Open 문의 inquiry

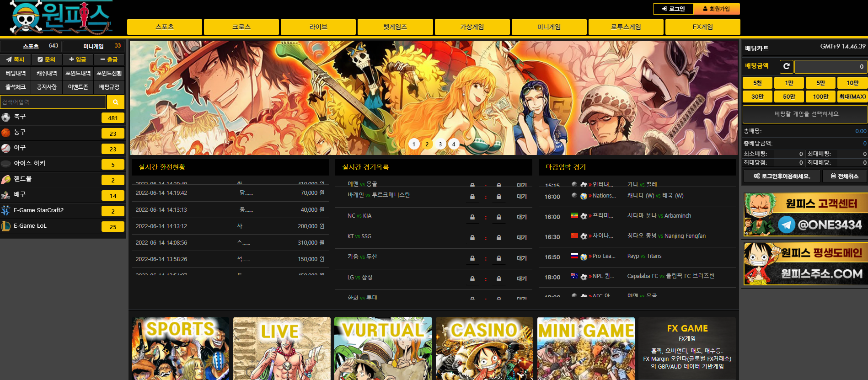point(47,59)
